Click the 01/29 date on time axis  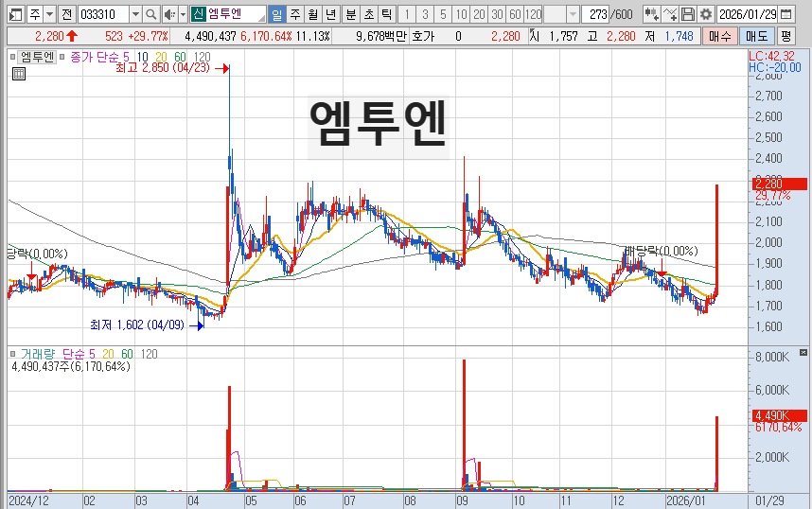click(x=770, y=500)
